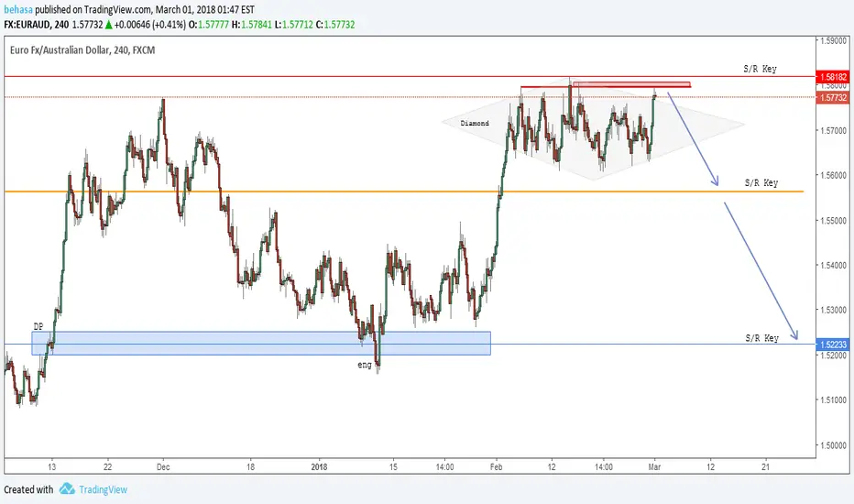Click the 1.57732 current price label

coord(833,97)
